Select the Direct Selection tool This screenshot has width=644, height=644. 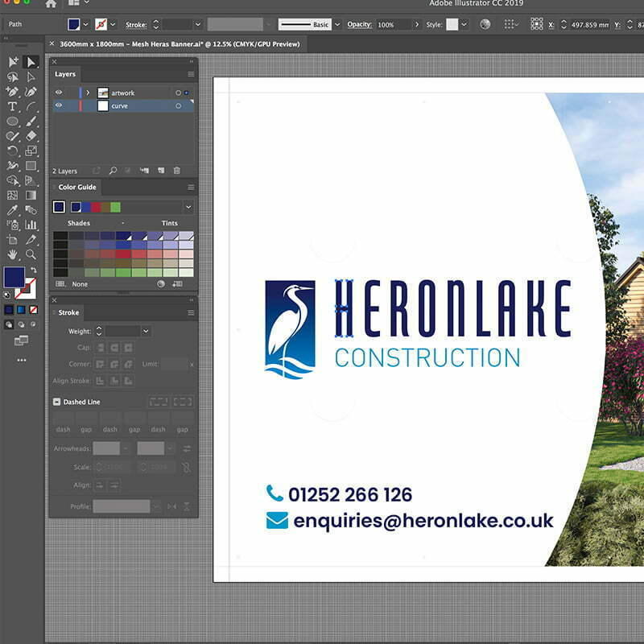pyautogui.click(x=31, y=76)
